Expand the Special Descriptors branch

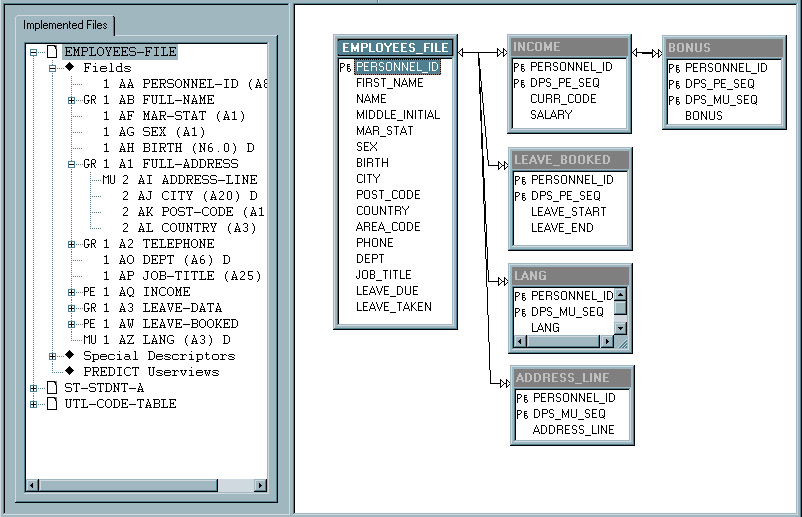(53, 356)
